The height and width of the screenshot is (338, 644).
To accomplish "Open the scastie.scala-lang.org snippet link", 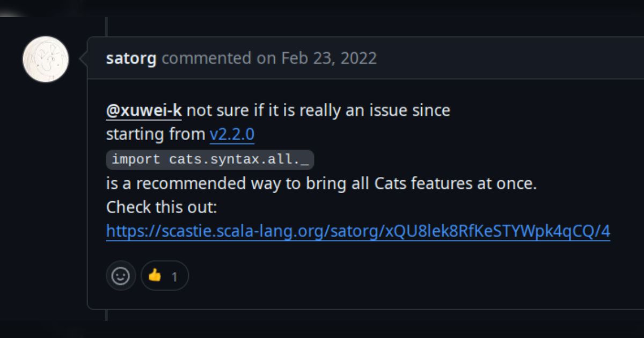I will pos(358,231).
